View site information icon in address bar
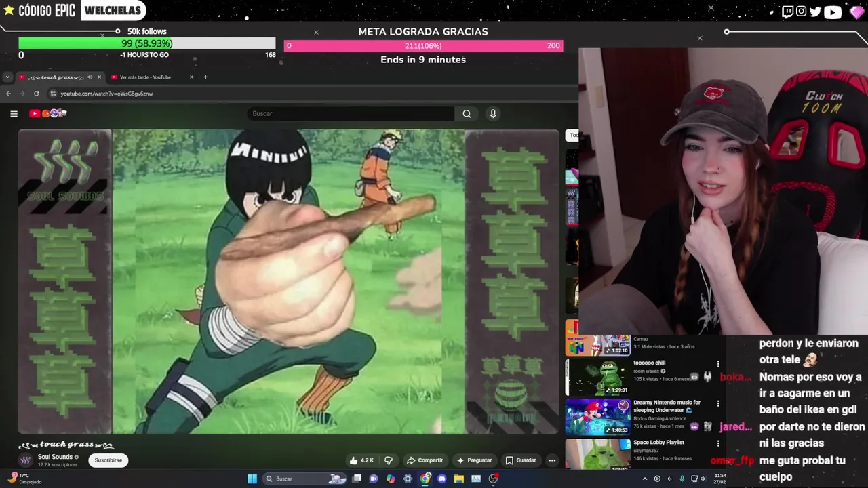Image resolution: width=868 pixels, height=488 pixels. pyautogui.click(x=52, y=94)
